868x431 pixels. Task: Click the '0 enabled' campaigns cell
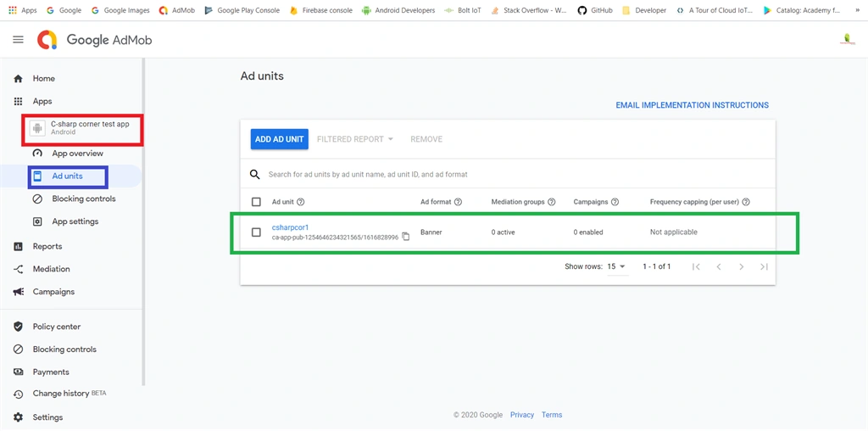click(588, 232)
